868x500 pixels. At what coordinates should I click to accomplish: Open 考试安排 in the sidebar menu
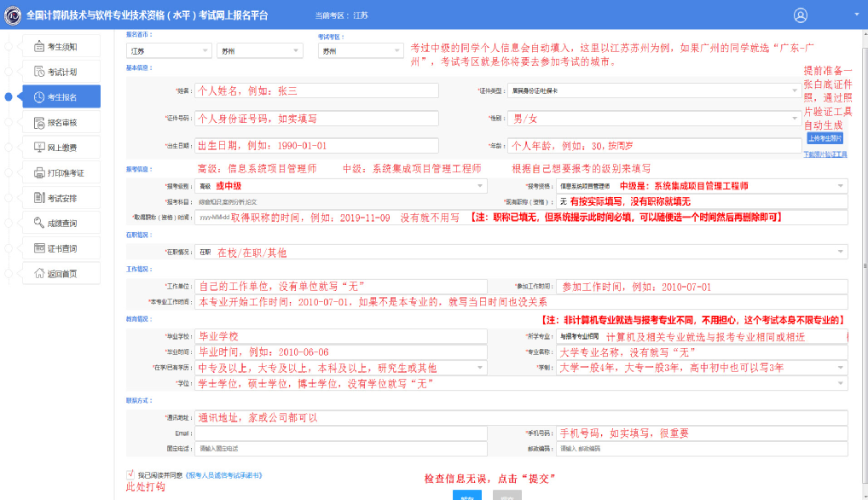coord(61,198)
